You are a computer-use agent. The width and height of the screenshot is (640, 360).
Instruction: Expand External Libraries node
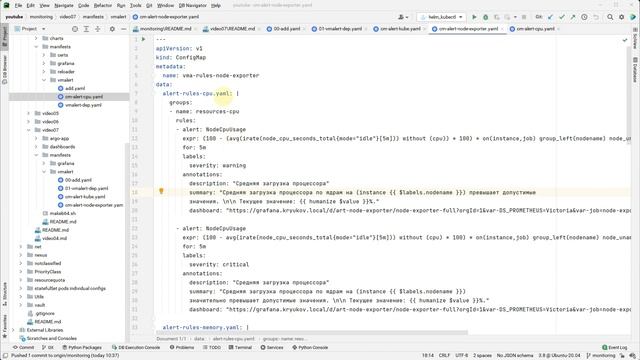(x=14, y=330)
